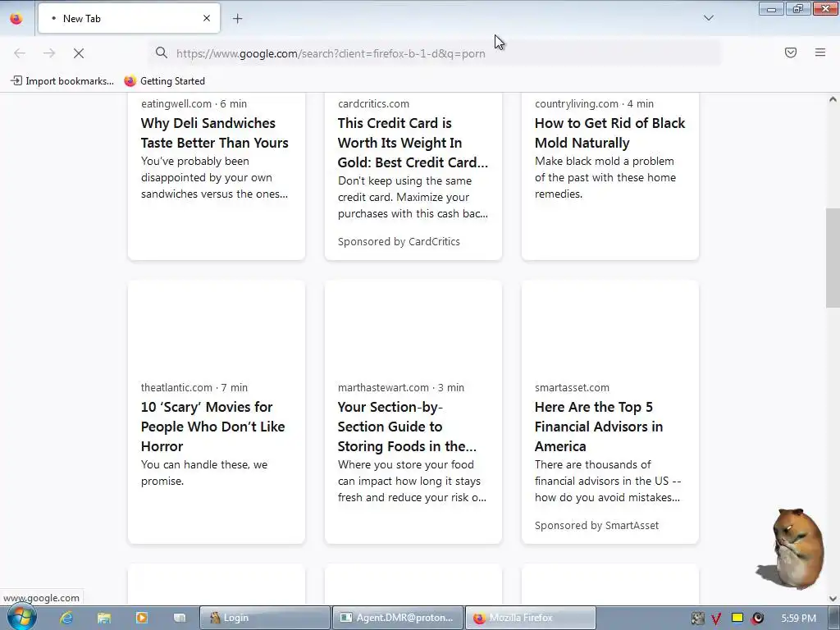This screenshot has height=630, width=840.
Task: Click the 5:59 PM clock
Action: (x=799, y=619)
